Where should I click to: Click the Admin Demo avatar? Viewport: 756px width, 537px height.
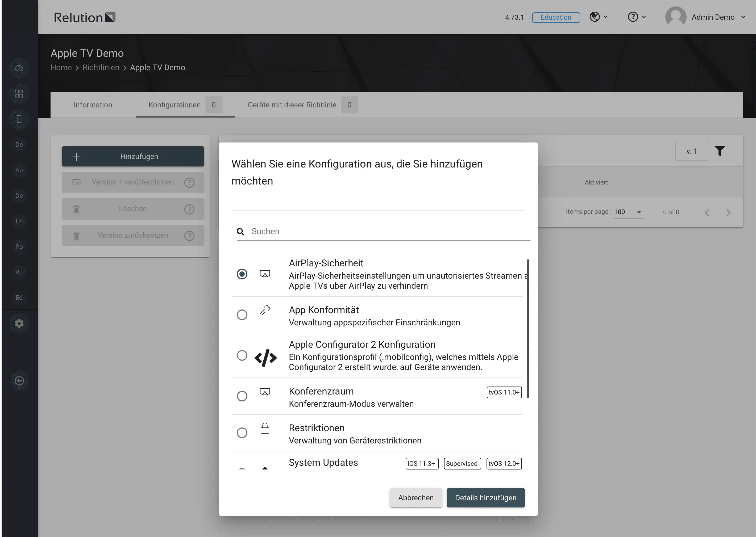click(676, 16)
